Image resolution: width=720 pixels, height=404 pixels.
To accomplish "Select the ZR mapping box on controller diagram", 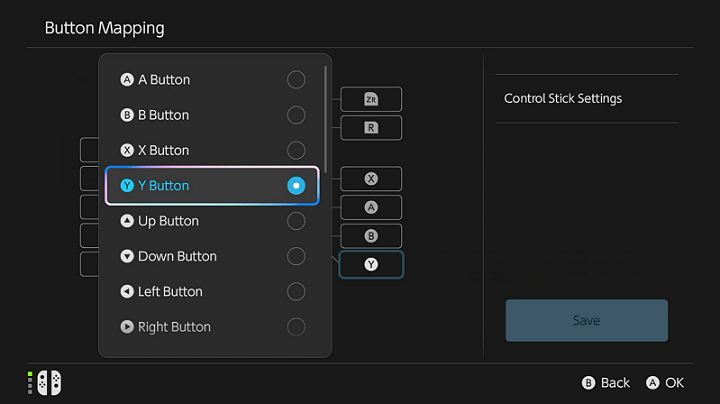I will [371, 99].
